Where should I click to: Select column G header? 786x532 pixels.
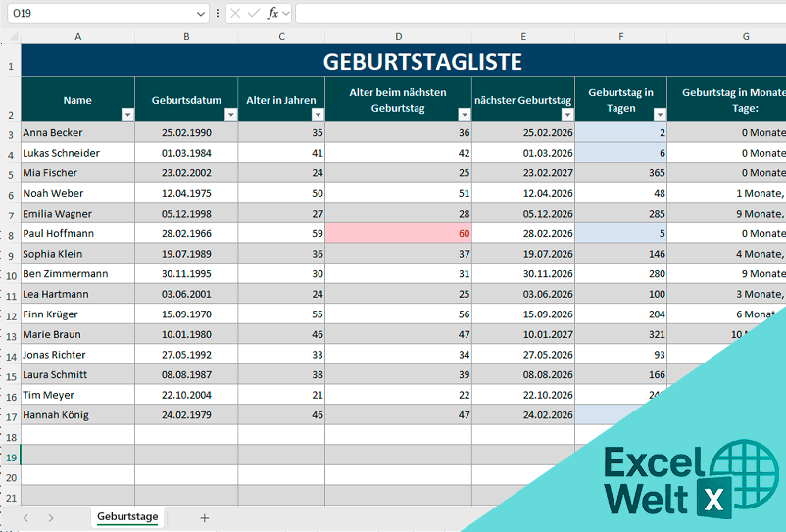tap(727, 37)
